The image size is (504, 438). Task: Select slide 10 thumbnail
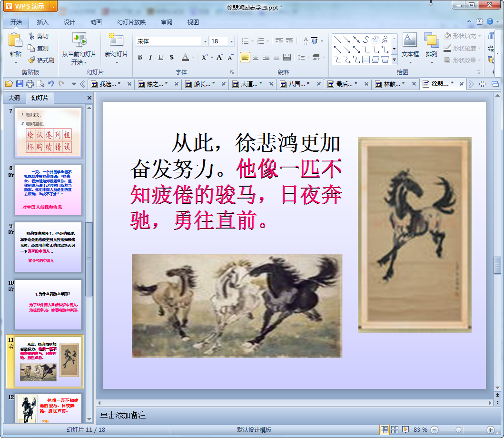click(x=48, y=305)
